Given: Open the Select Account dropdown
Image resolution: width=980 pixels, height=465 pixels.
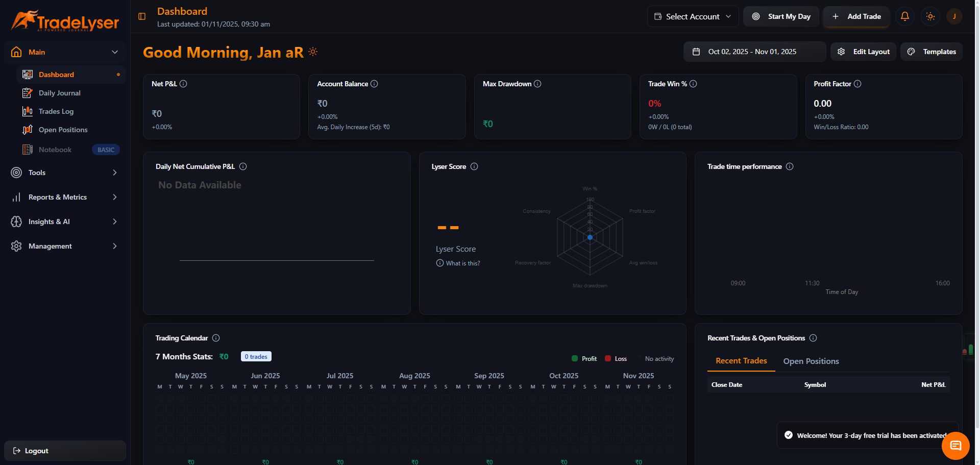Looking at the screenshot, I should point(693,16).
